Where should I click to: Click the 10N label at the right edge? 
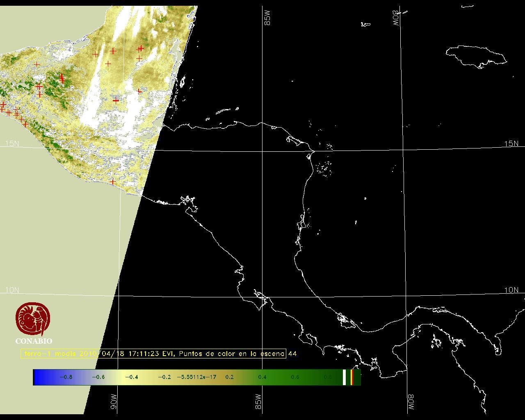pos(511,290)
